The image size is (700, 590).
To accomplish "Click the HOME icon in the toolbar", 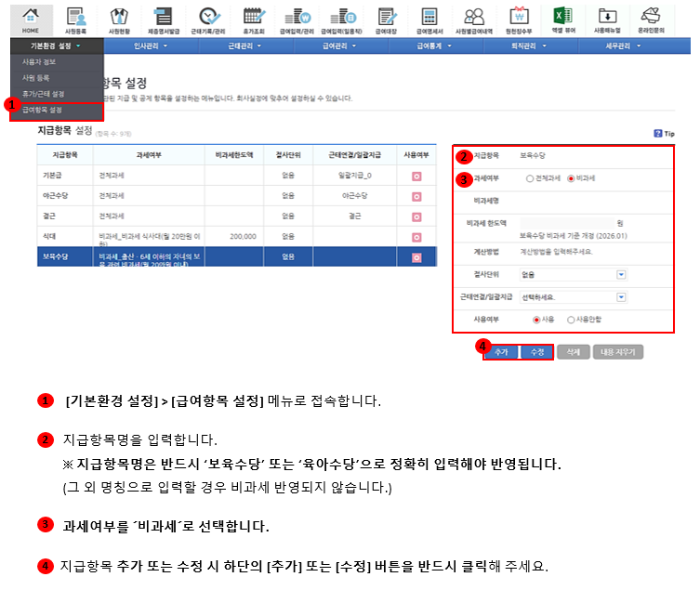I will 31,19.
